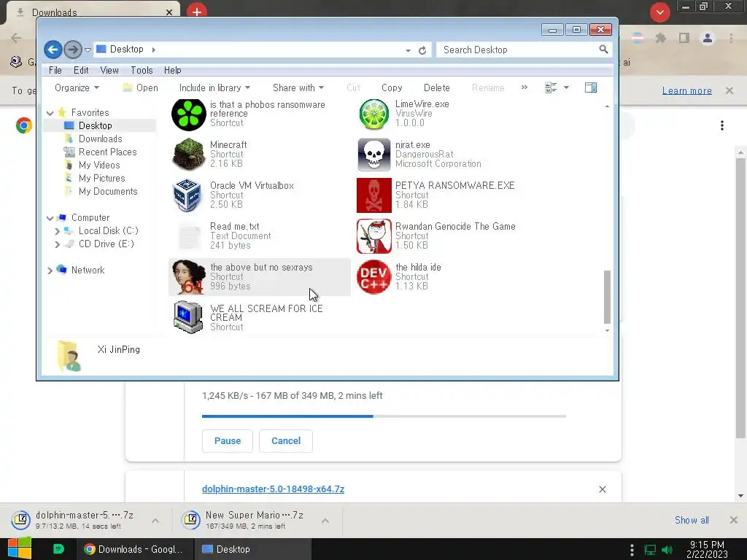The width and height of the screenshot is (747, 560).
Task: Select the Minecraft grass block icon
Action: (189, 155)
